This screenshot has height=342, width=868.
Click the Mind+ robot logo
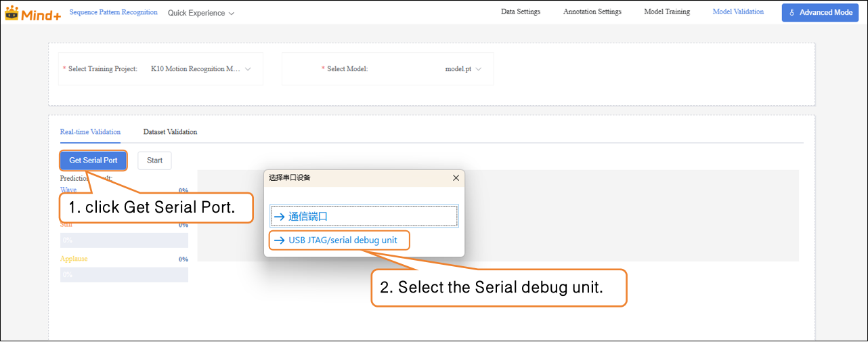(x=13, y=12)
